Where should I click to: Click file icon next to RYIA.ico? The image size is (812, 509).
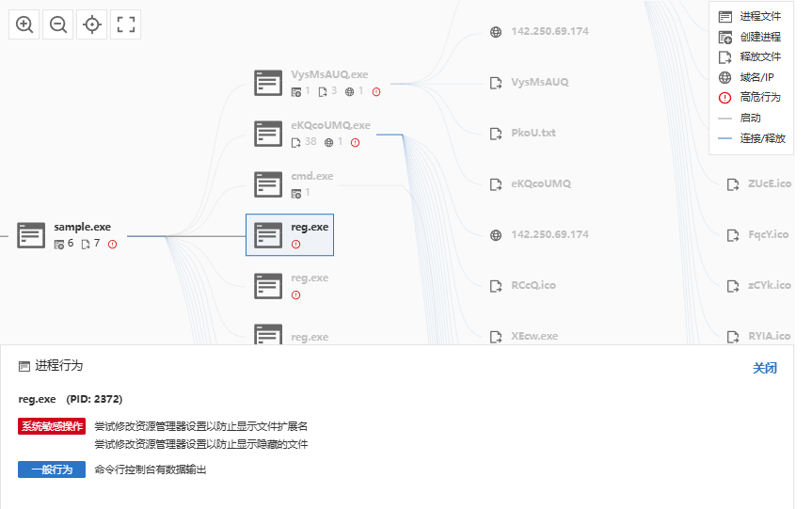point(733,337)
